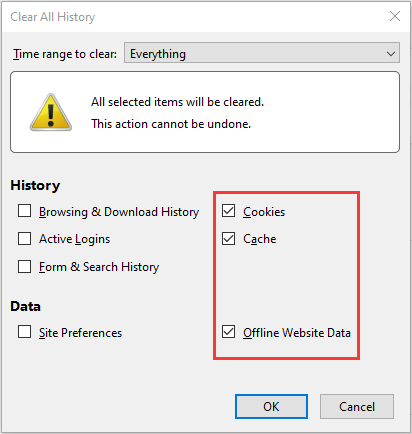412x434 pixels.
Task: Click the Data section heading
Action: [26, 306]
